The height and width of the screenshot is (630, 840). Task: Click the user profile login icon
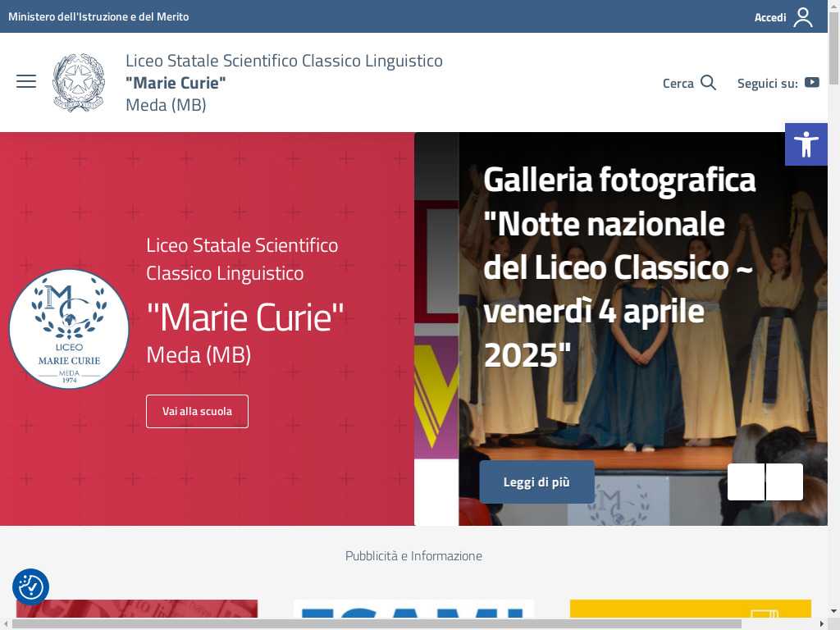coord(802,17)
